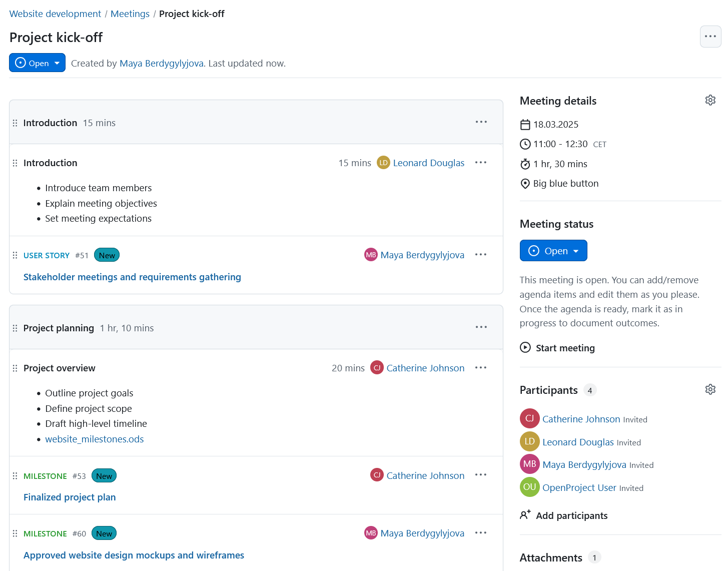The image size is (728, 571).
Task: Open the website_milestones.ods attachment link
Action: coord(94,439)
